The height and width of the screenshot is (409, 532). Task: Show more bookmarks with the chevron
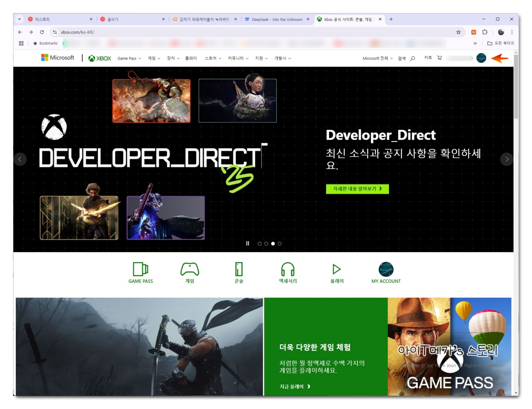pyautogui.click(x=475, y=43)
